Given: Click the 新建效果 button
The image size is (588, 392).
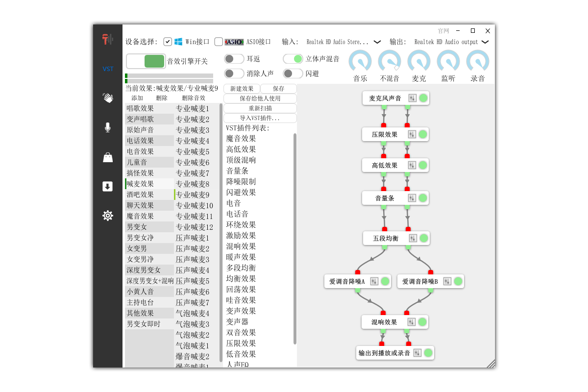Looking at the screenshot, I should (242, 89).
